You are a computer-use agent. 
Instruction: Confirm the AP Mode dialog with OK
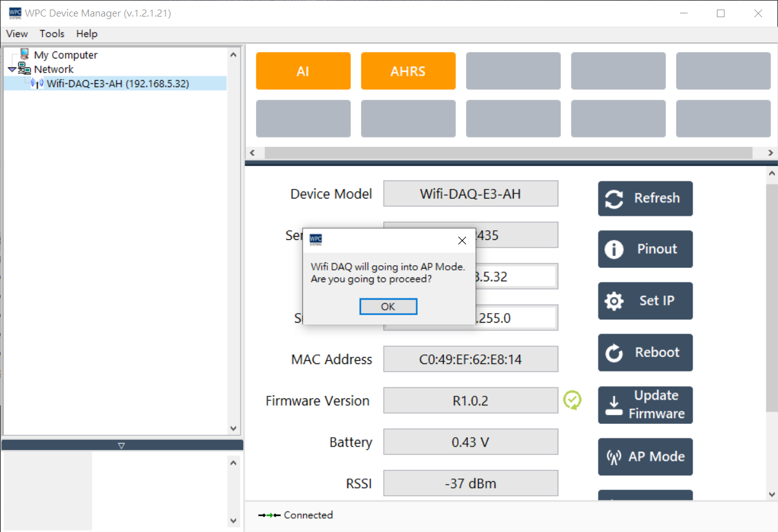pyautogui.click(x=388, y=307)
